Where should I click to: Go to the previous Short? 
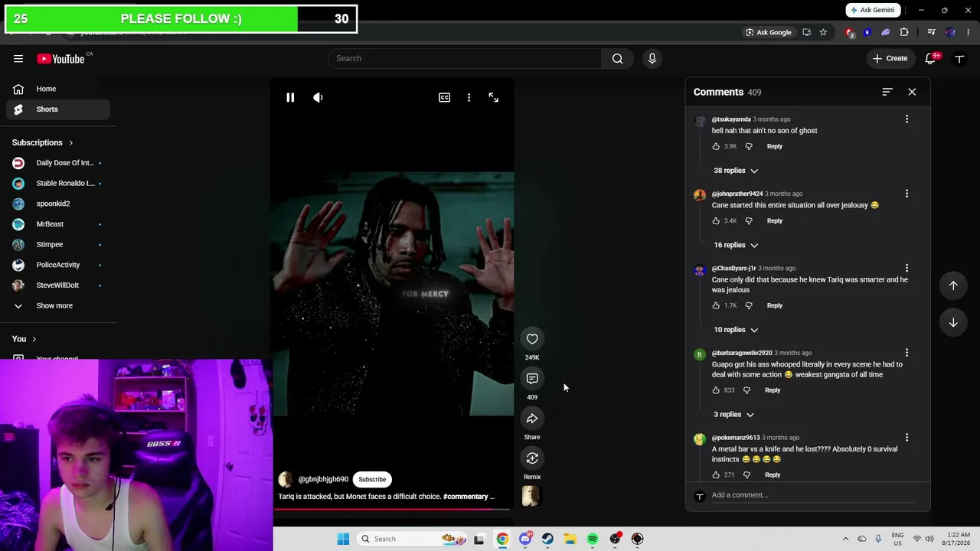click(x=953, y=285)
